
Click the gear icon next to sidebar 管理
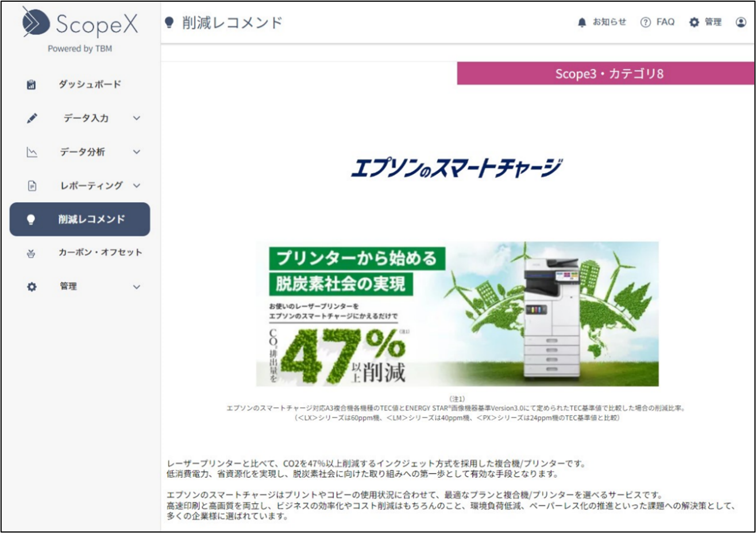31,286
